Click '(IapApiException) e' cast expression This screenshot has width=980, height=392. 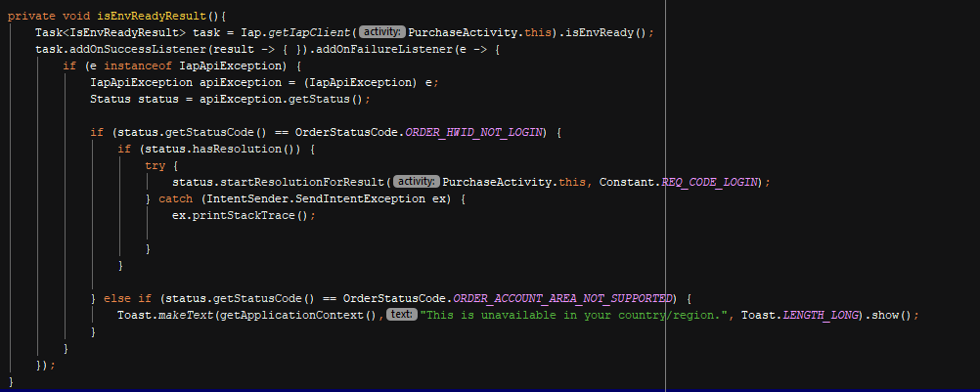tap(366, 82)
